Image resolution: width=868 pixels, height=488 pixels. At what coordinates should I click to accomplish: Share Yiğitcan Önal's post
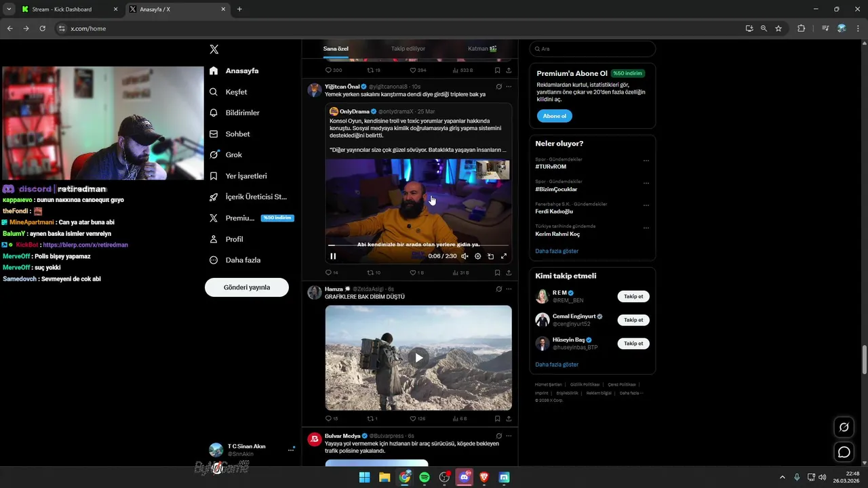(x=509, y=272)
